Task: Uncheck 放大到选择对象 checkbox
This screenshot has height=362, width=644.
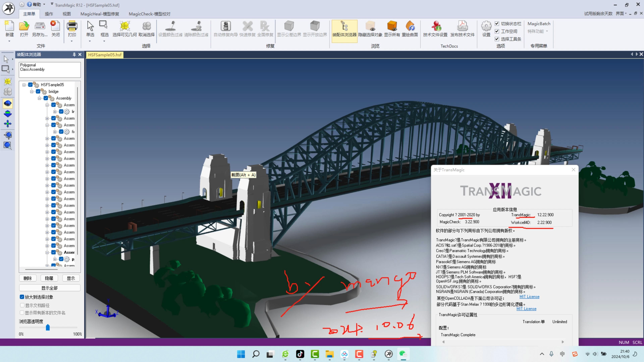Action: (22, 297)
